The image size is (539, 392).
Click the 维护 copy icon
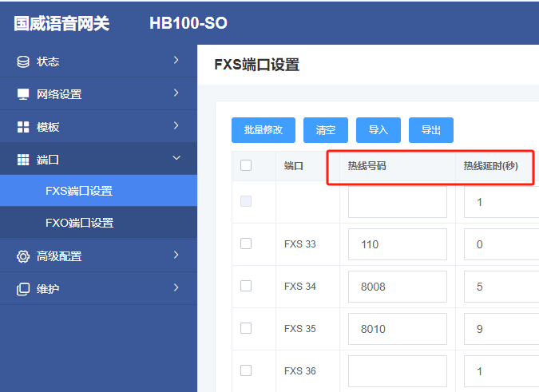click(x=23, y=289)
